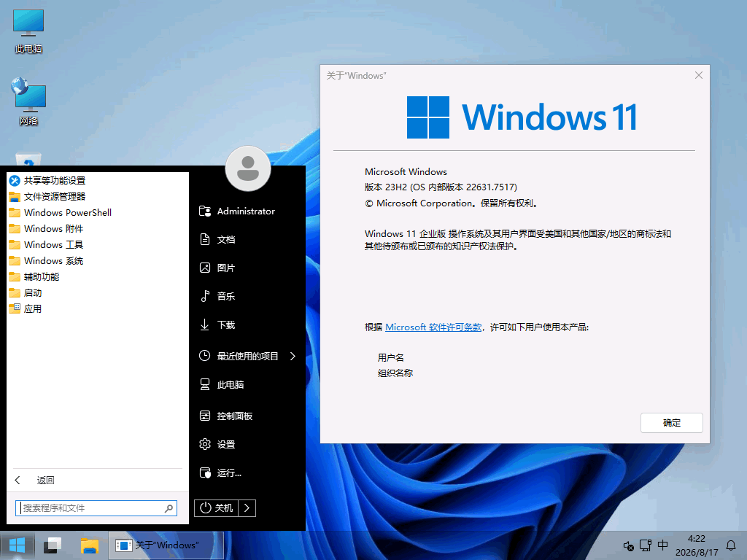Click the 关机 power button
Viewport: 747px width, 560px height.
[216, 508]
